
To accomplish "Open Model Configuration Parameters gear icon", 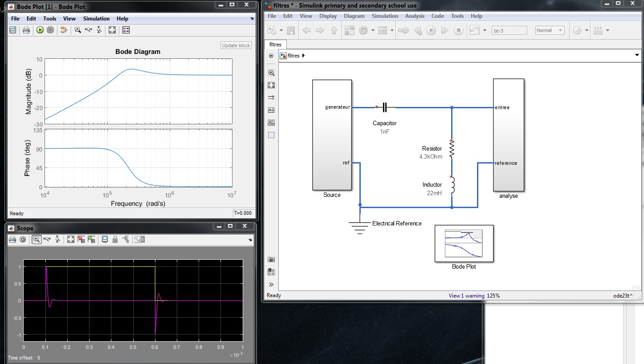I will tap(363, 30).
